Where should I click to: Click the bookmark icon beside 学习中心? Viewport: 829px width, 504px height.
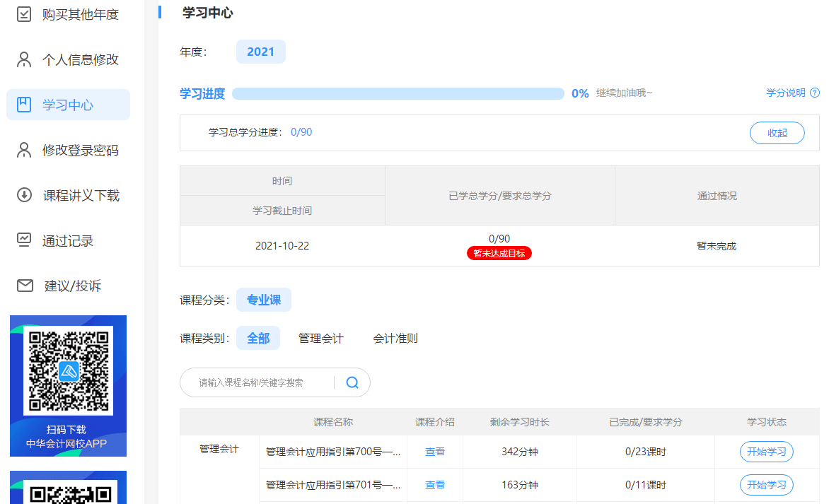click(x=24, y=105)
